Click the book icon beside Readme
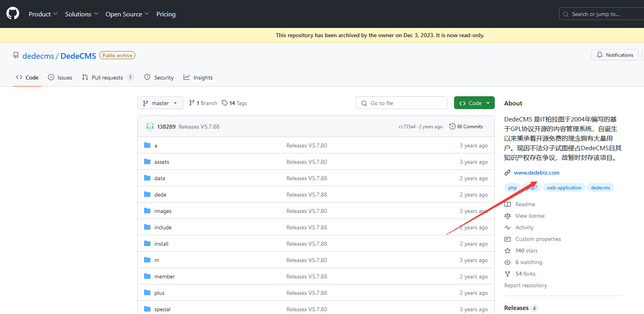Screen dimensions: 644x314 pos(508,205)
